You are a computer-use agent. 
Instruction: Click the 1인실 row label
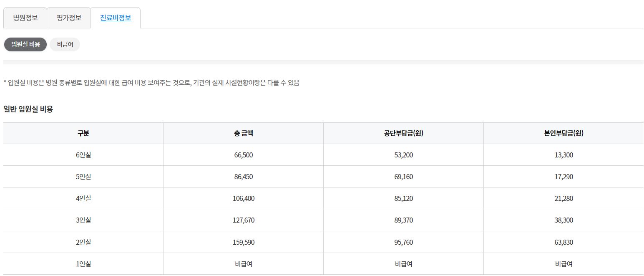point(83,264)
